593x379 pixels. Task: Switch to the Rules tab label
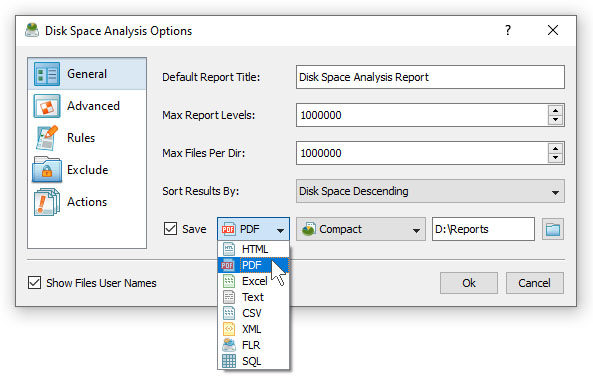[81, 138]
